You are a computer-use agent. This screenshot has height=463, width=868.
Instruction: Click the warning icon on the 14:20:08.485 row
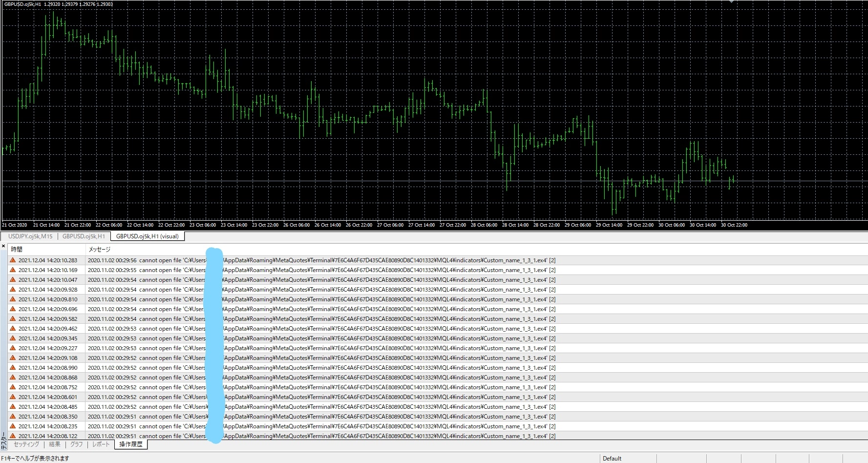click(x=13, y=407)
